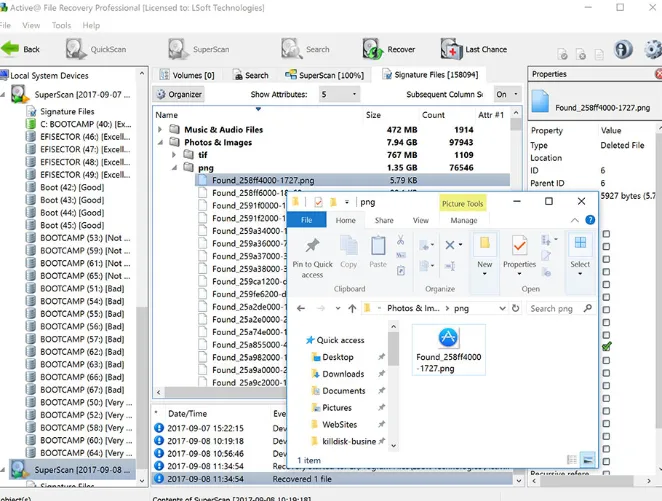Image resolution: width=662 pixels, height=501 pixels.
Task: Click the Size column header
Action: (373, 115)
